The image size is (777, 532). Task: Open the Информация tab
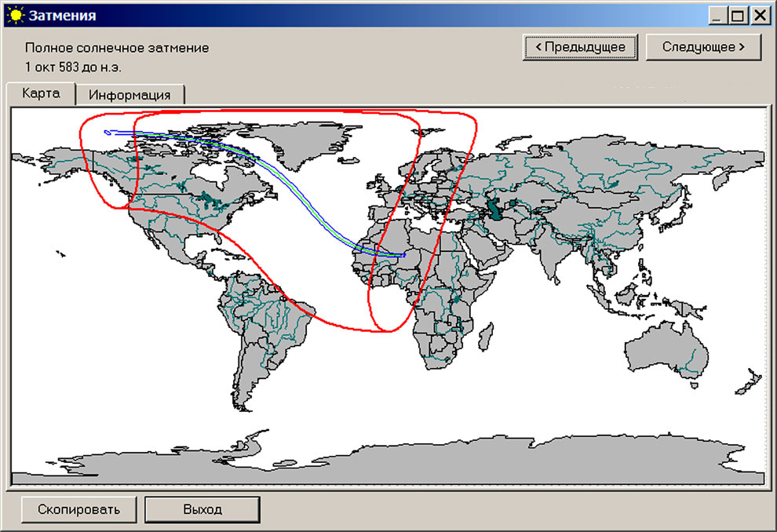(129, 94)
